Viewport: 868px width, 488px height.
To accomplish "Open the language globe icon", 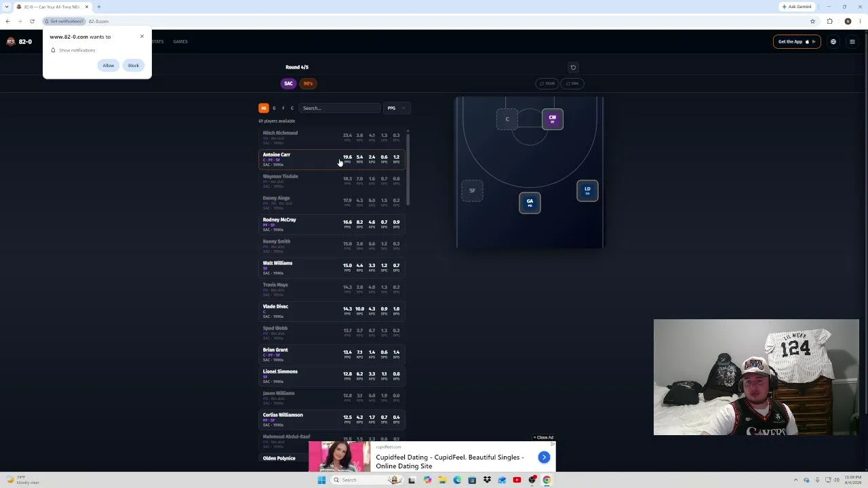I will pos(833,41).
